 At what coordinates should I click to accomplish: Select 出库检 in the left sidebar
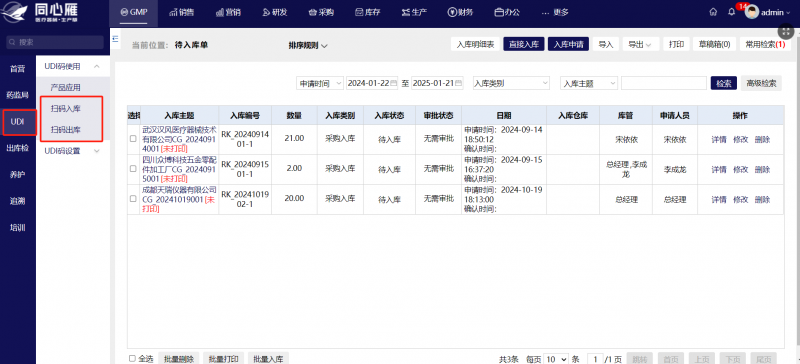(x=18, y=148)
